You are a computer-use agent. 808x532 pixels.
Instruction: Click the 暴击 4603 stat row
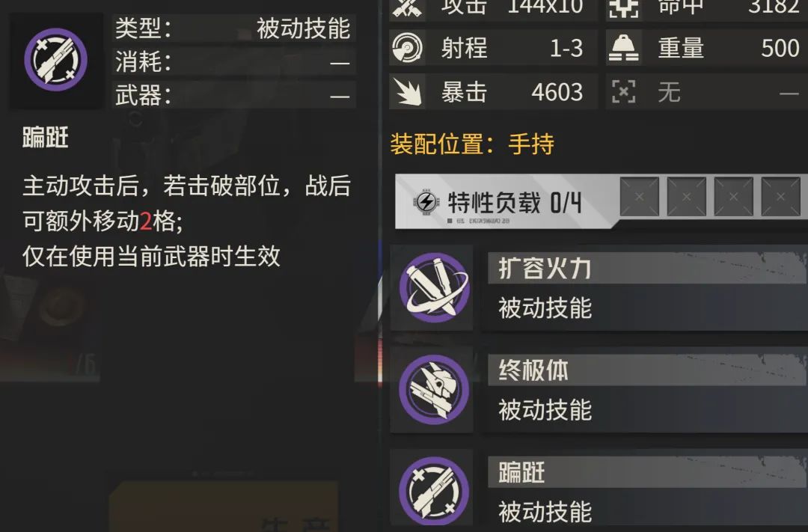(x=493, y=92)
